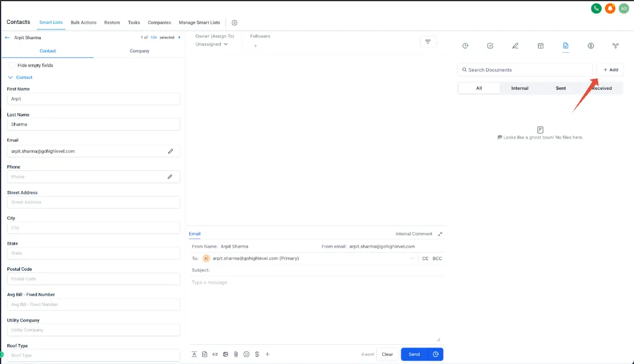The height and width of the screenshot is (364, 634).
Task: Open the Activity history clock icon
Action: tap(465, 45)
